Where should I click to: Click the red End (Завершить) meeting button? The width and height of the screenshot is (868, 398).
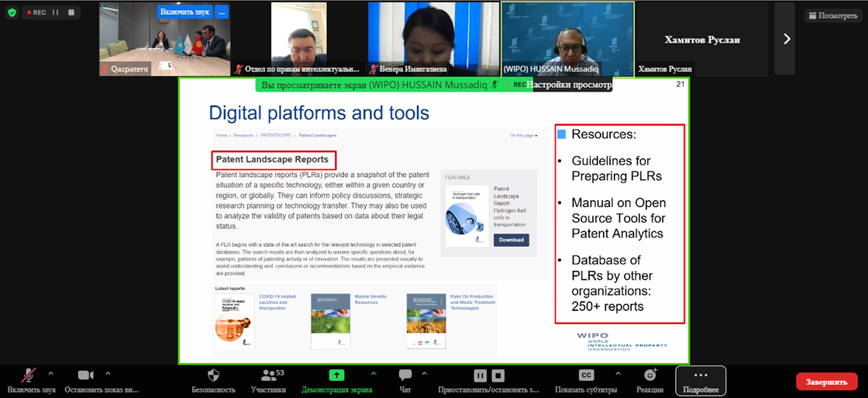pyautogui.click(x=826, y=382)
